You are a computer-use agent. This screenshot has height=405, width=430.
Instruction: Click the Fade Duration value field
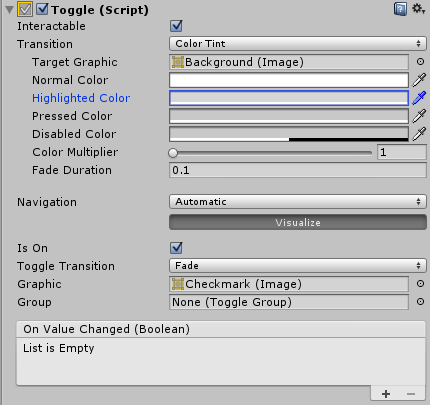click(x=298, y=170)
